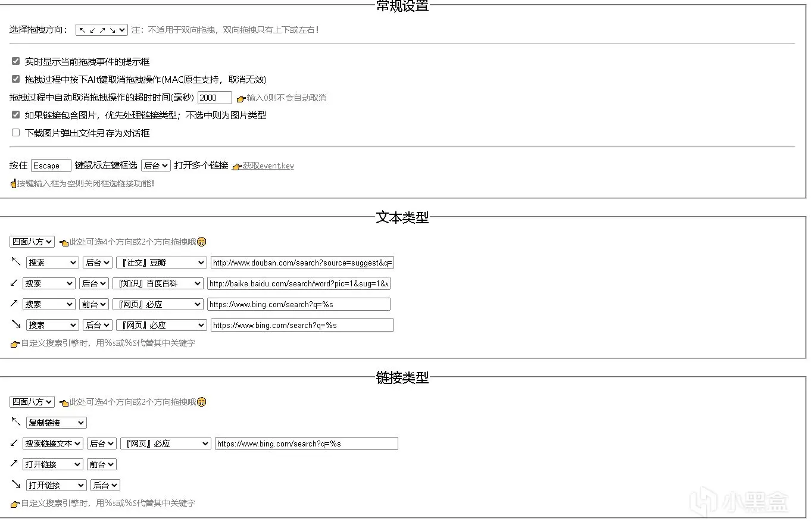
Task: Click the hand icon beside 输入0则不会自动取消
Action: point(241,98)
